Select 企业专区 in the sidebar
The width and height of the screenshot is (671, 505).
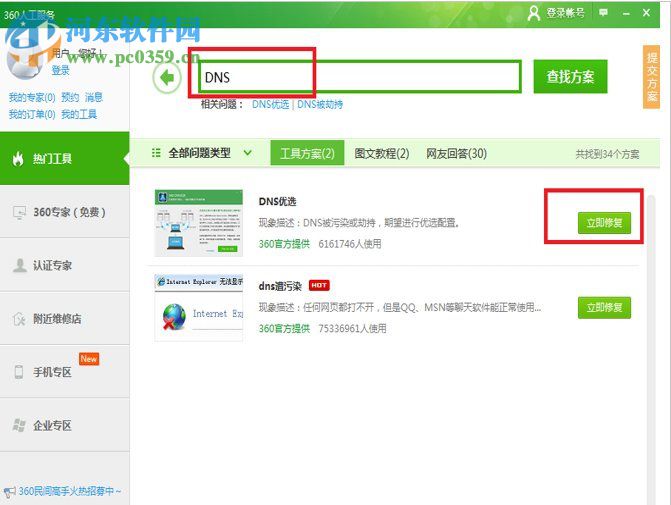[x=65, y=425]
